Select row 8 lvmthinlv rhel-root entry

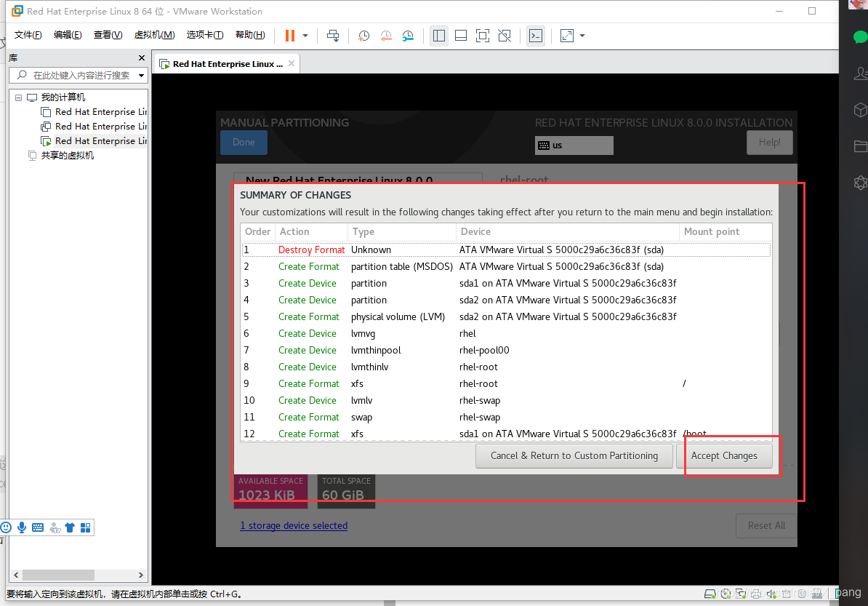[505, 367]
